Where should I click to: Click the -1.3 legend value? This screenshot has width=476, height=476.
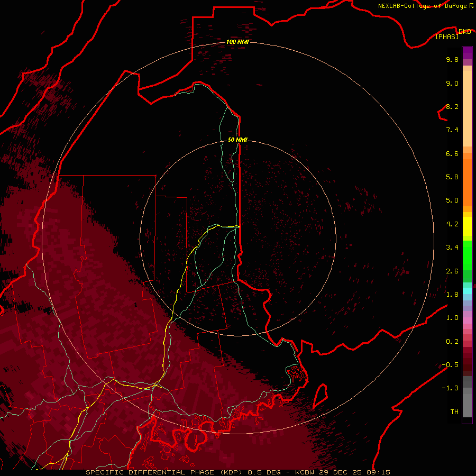(x=450, y=388)
